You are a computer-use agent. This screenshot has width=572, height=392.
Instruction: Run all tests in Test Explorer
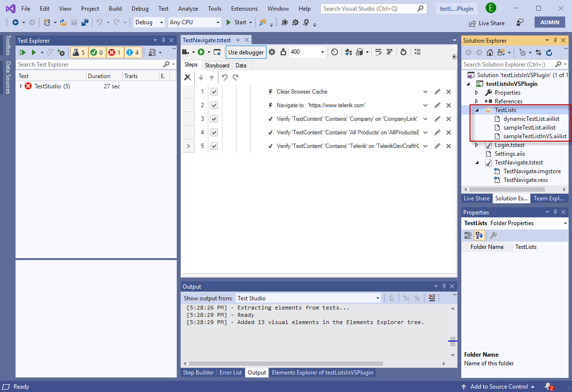(x=23, y=52)
